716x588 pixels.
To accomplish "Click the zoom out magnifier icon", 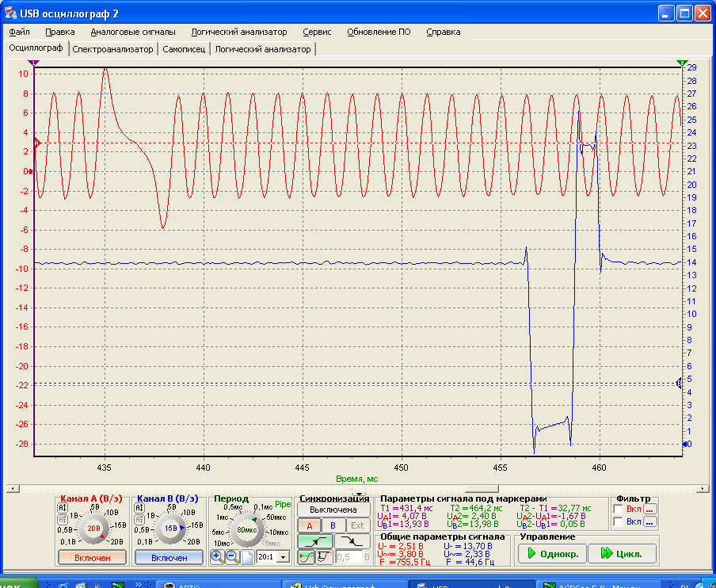I will (x=232, y=556).
